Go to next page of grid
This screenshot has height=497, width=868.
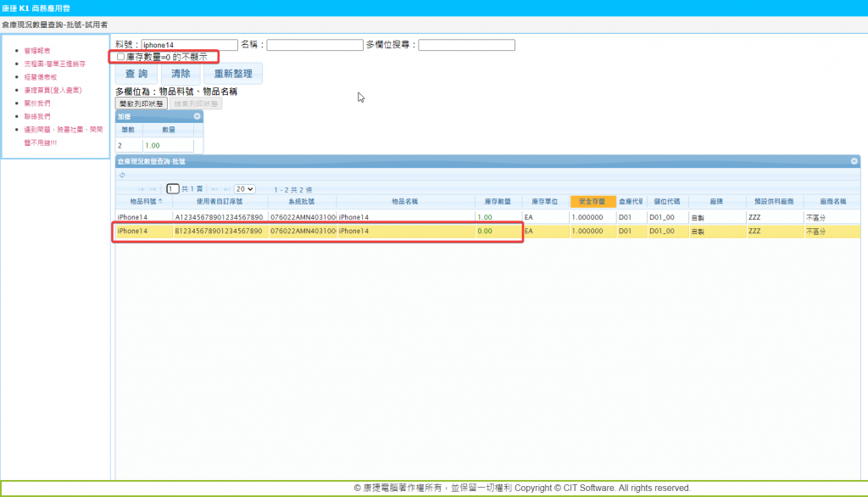[x=214, y=189]
